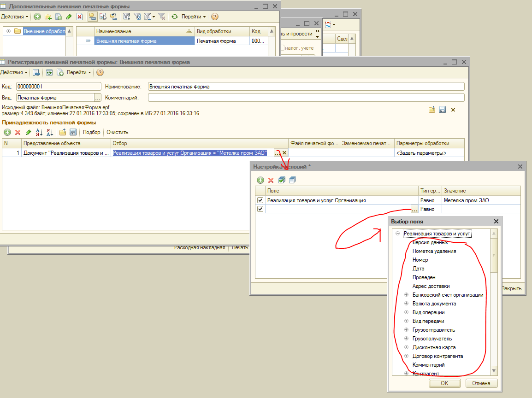Save file floppy icon in Принадлежность toolbar
The height and width of the screenshot is (398, 532).
pos(73,132)
